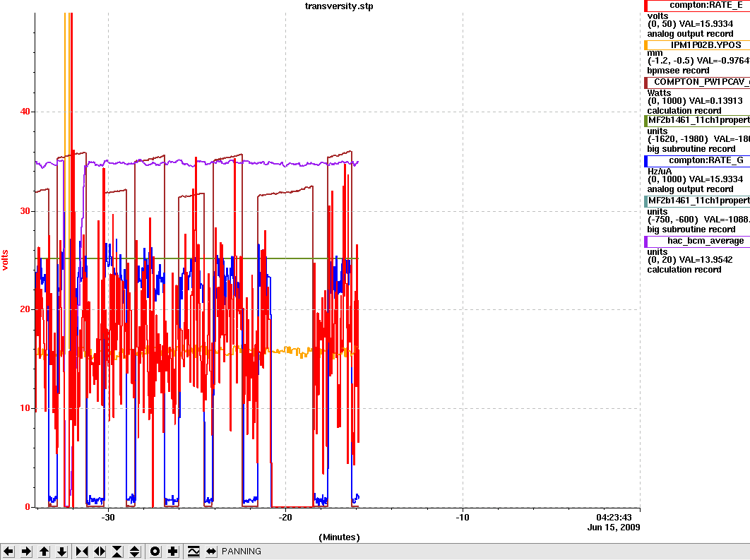The height and width of the screenshot is (560, 750).
Task: Click the 'bpmsee record' description text
Action: coord(678,71)
